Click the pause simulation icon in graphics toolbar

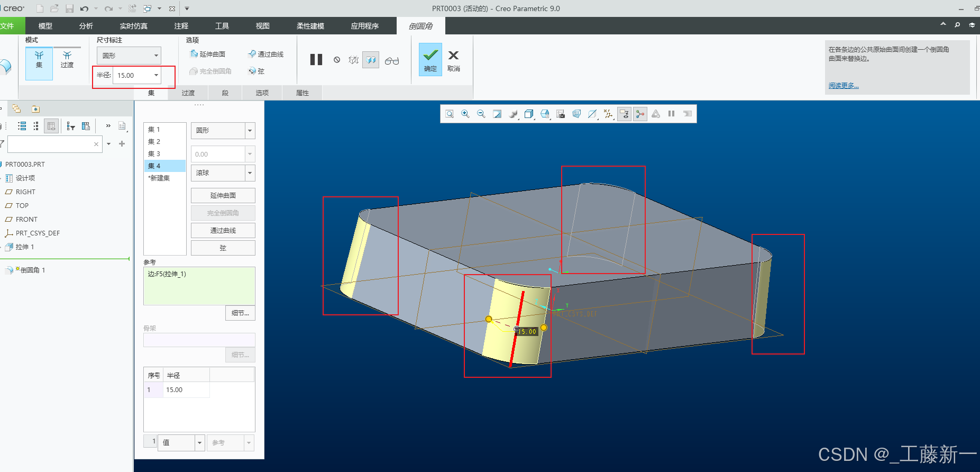671,114
